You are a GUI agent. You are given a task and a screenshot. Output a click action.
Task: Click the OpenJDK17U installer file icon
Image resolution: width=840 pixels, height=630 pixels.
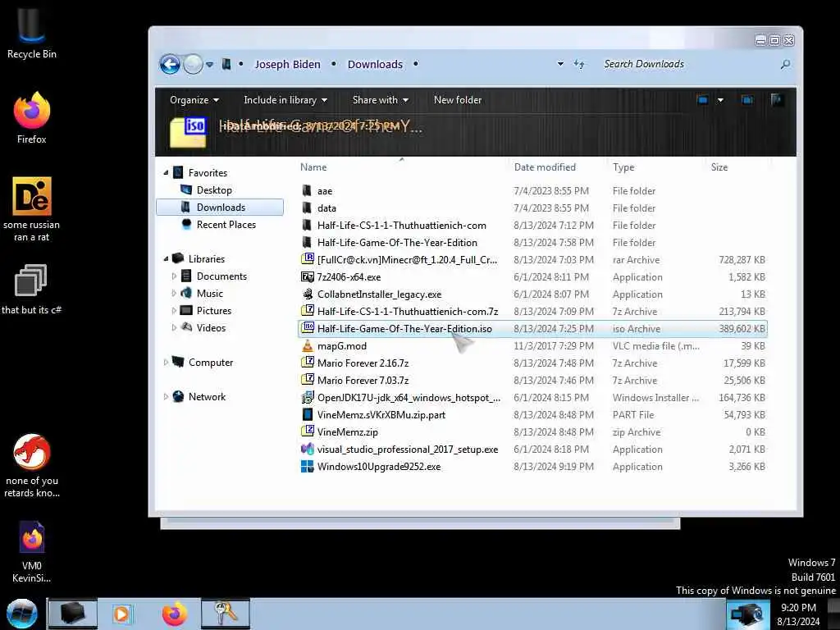click(x=308, y=398)
